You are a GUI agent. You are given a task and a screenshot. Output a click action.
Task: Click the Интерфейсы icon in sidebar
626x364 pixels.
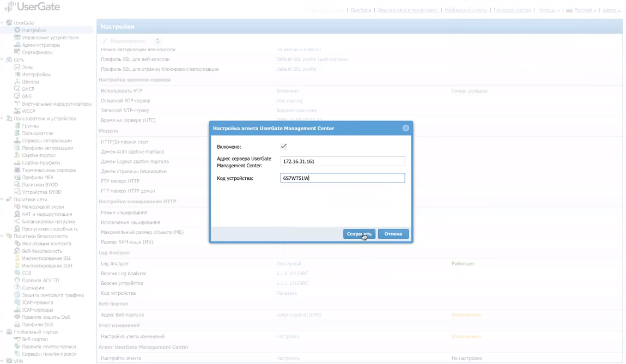17,74
